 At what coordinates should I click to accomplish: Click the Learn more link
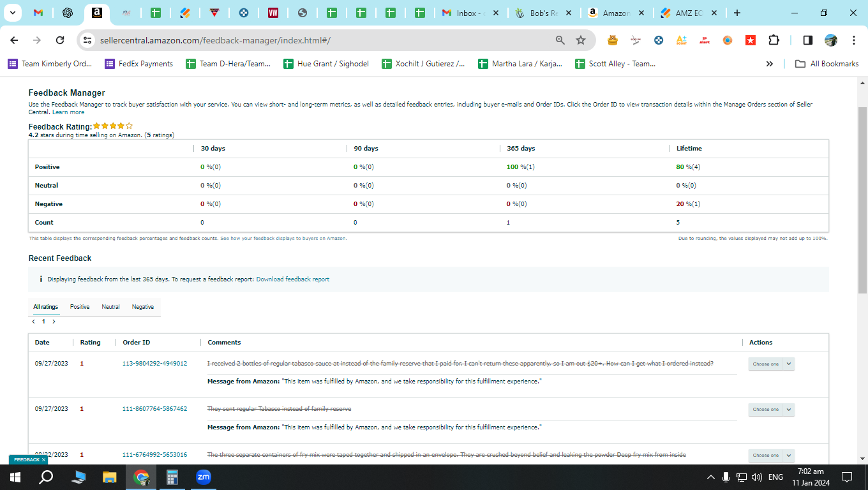pyautogui.click(x=68, y=112)
